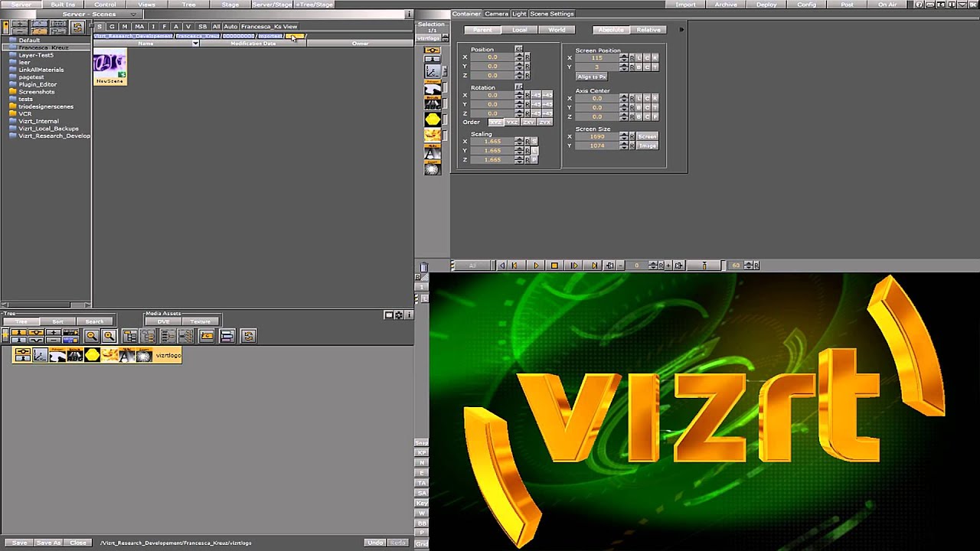Select ZXY rotation order
The width and height of the screenshot is (980, 551).
pos(528,122)
